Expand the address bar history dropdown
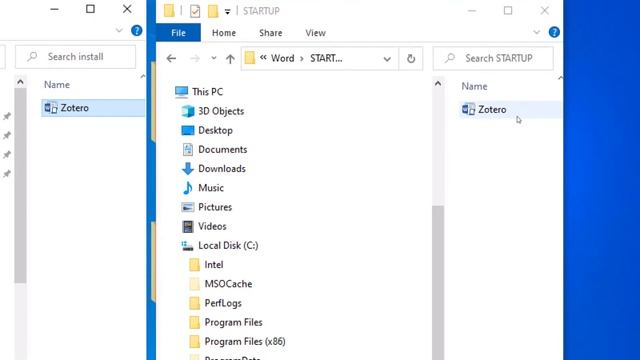The height and width of the screenshot is (360, 640). coord(387,59)
